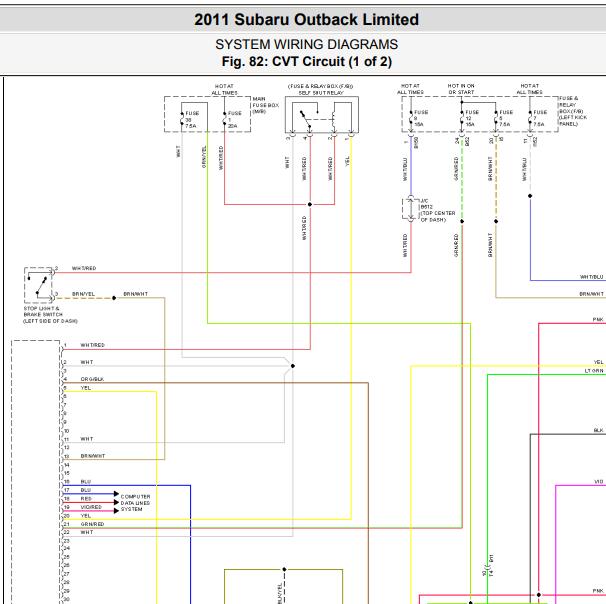This screenshot has width=606, height=604.
Task: Select the 'FUSE 12 15A' label
Action: (472, 118)
